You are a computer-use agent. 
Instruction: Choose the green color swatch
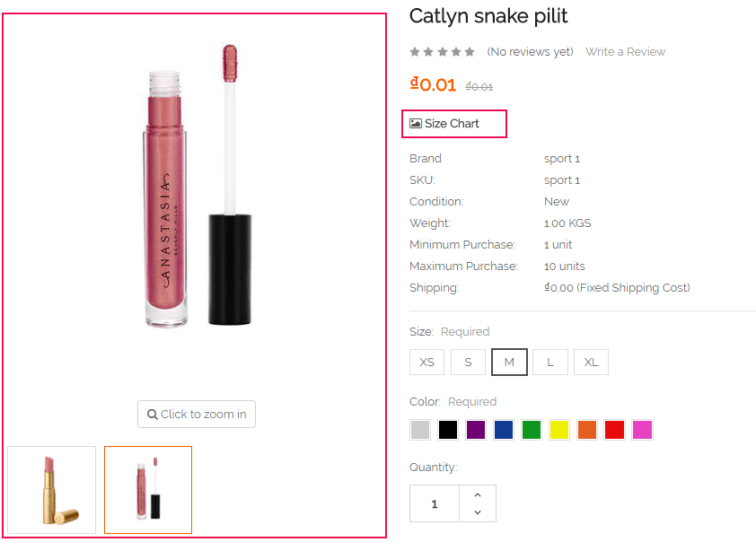[532, 430]
